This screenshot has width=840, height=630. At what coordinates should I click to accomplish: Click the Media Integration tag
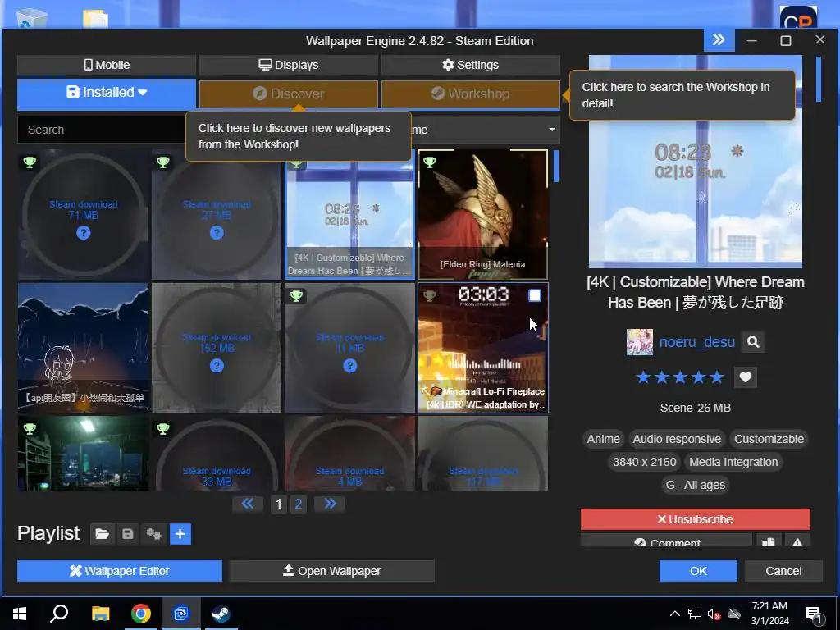[x=733, y=463]
